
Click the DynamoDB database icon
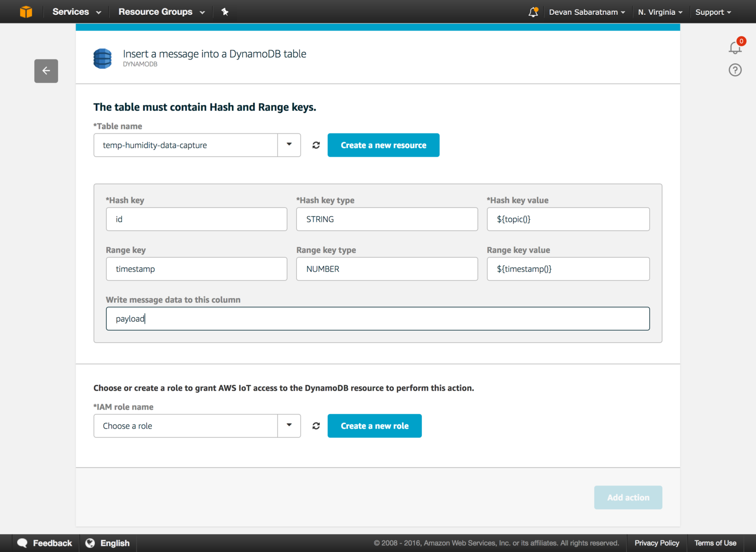[103, 58]
